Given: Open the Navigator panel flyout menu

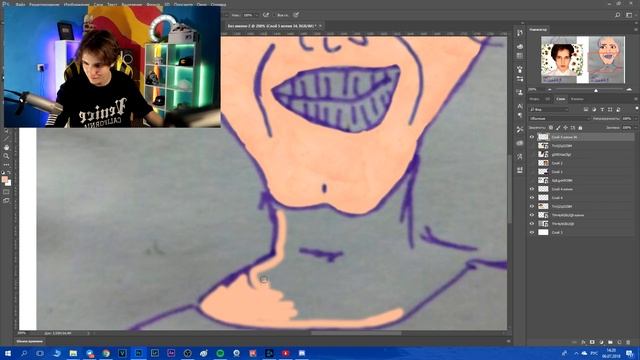Looking at the screenshot, I should 636,29.
